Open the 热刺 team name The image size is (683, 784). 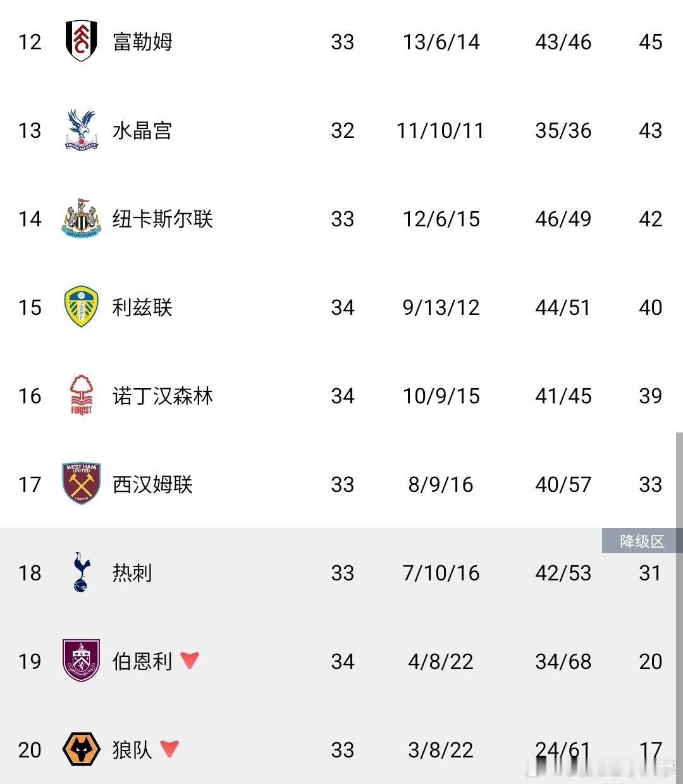click(x=133, y=573)
